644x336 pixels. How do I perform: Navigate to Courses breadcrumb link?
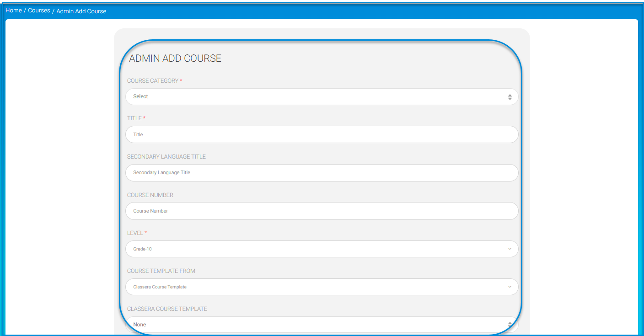pyautogui.click(x=39, y=11)
